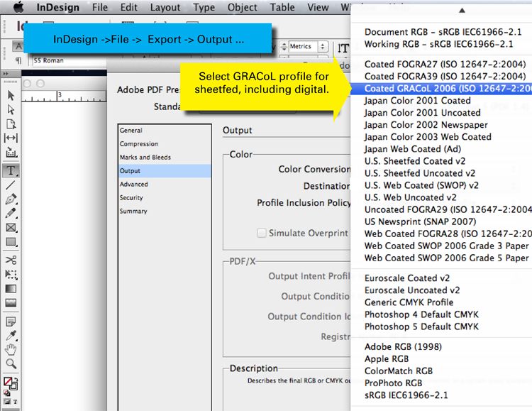Viewport: 532px width, 411px height.
Task: Choose ProPhoto RGB profile
Action: 441,383
